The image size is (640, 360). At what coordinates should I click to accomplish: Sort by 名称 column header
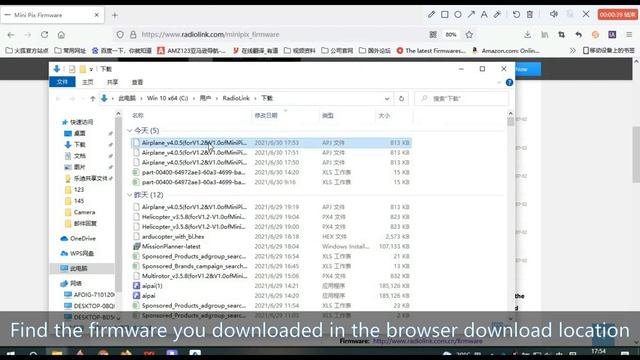138,116
